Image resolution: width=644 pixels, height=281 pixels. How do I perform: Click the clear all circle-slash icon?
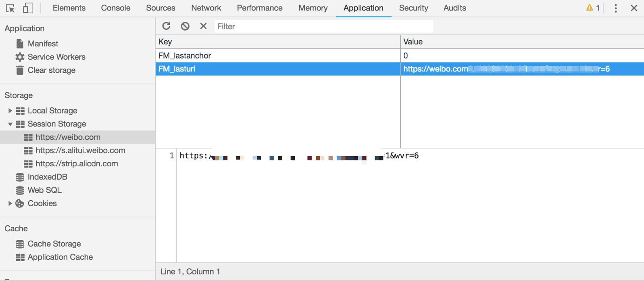[185, 26]
